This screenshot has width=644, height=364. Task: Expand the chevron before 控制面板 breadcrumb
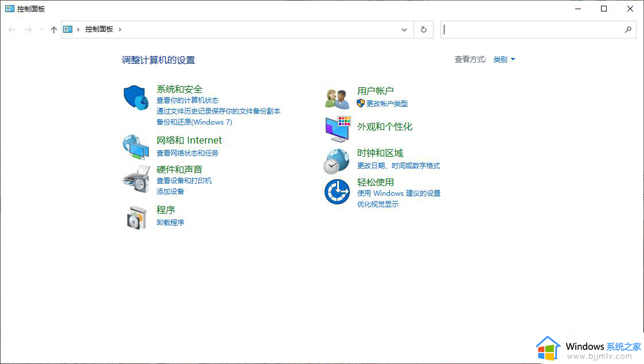point(78,29)
